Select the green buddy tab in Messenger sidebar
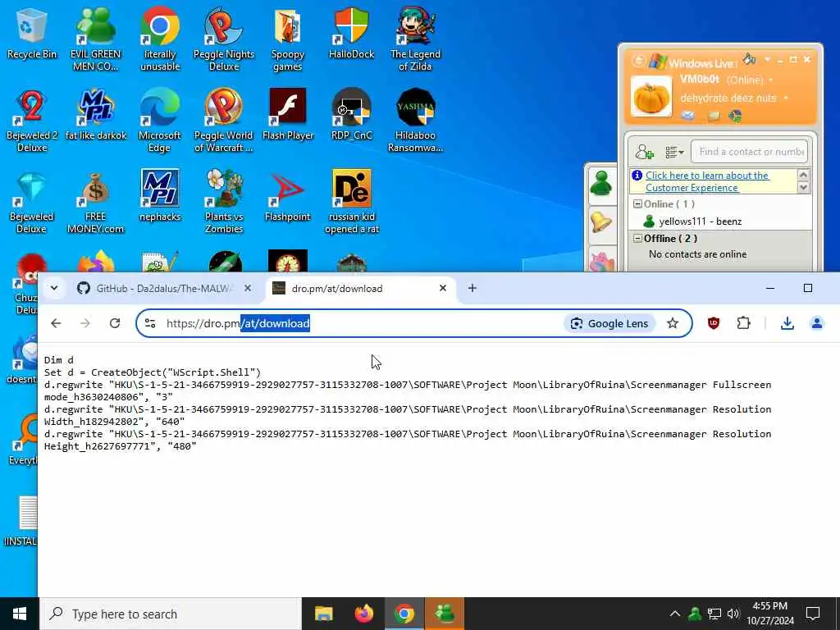This screenshot has height=630, width=840. 601,184
